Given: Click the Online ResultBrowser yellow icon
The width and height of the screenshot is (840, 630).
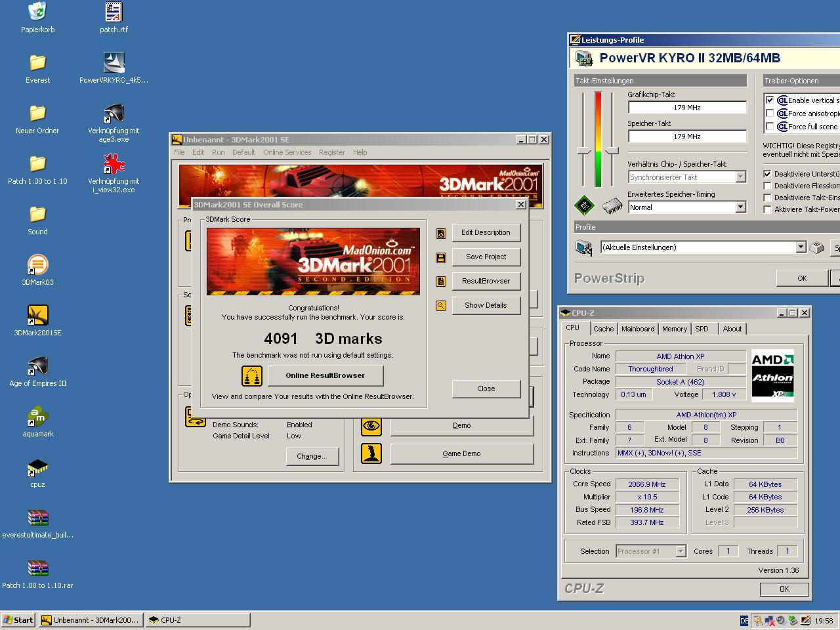Looking at the screenshot, I should point(252,376).
